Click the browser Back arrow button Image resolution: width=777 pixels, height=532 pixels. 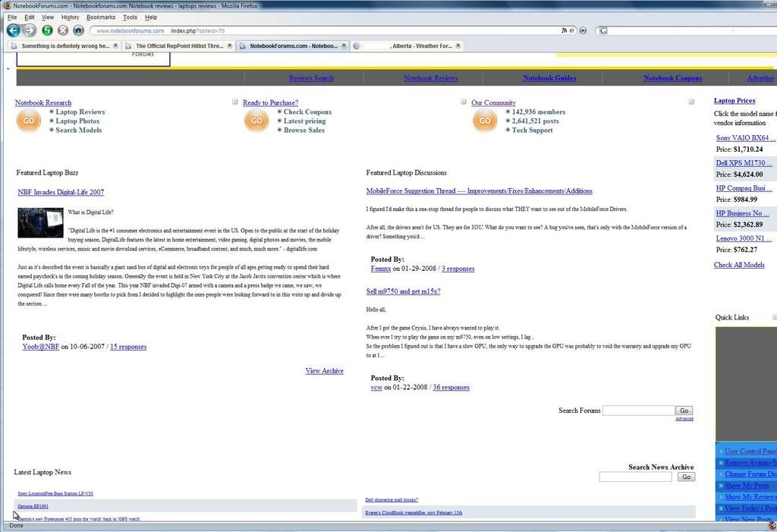[14, 31]
